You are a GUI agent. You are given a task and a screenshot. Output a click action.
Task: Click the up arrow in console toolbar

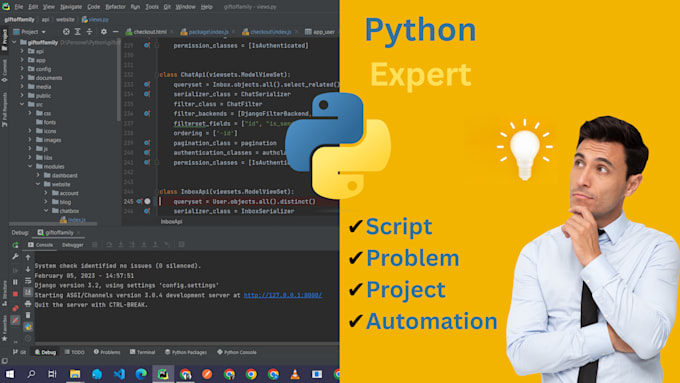tap(28, 257)
